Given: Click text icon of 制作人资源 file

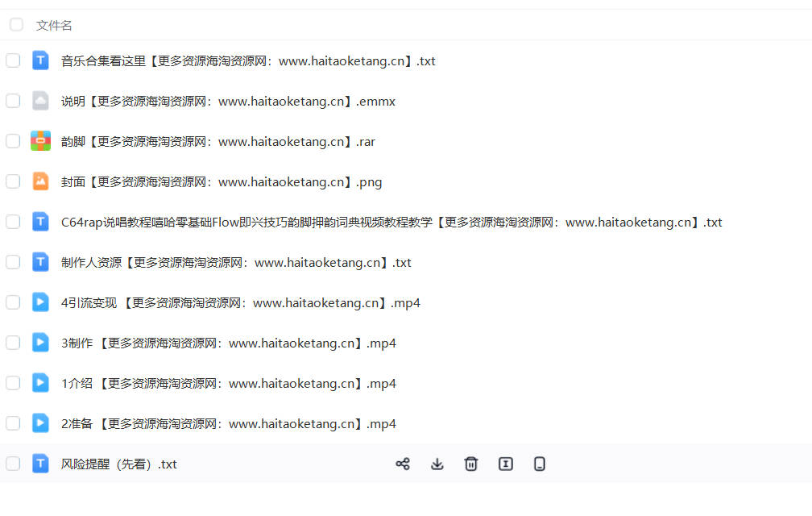Looking at the screenshot, I should (x=40, y=262).
